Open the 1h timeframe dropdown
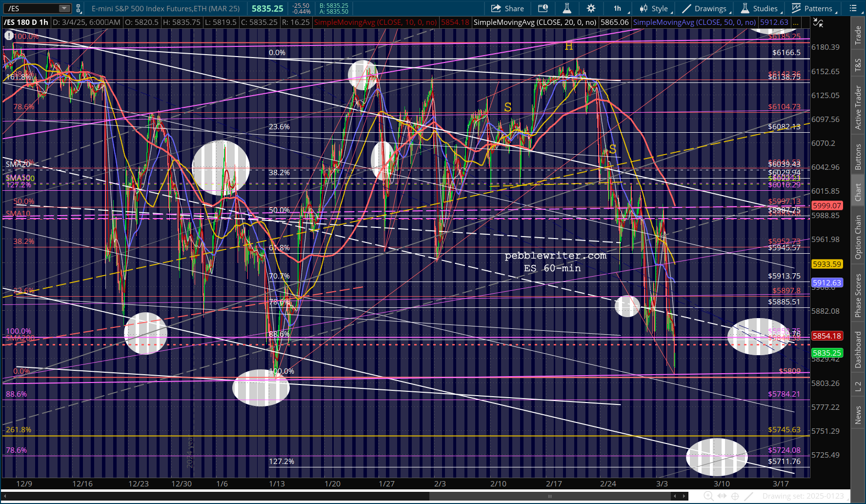 tap(620, 8)
